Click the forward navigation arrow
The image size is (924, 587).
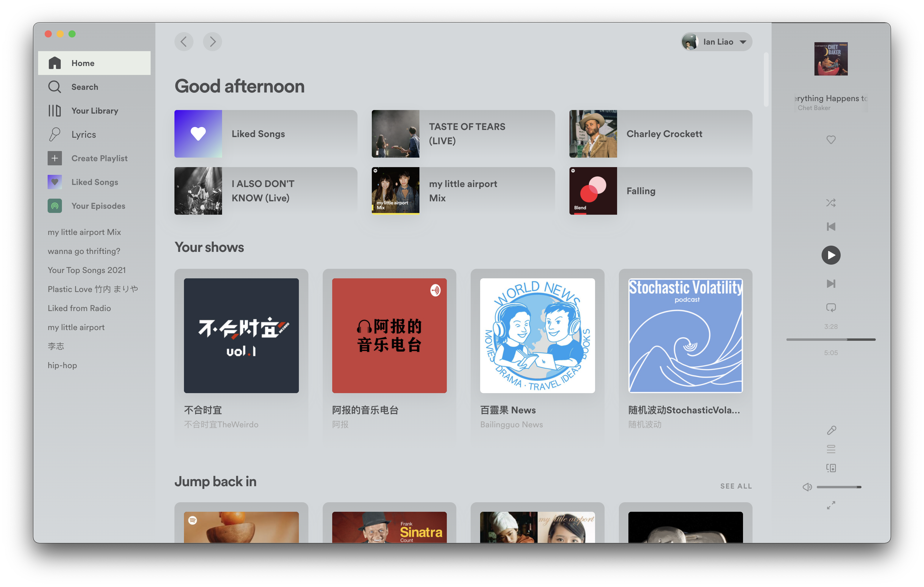tap(213, 41)
